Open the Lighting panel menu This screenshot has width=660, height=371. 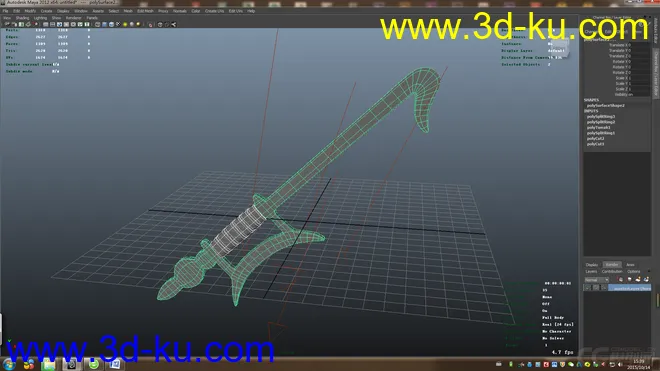[x=40, y=18]
